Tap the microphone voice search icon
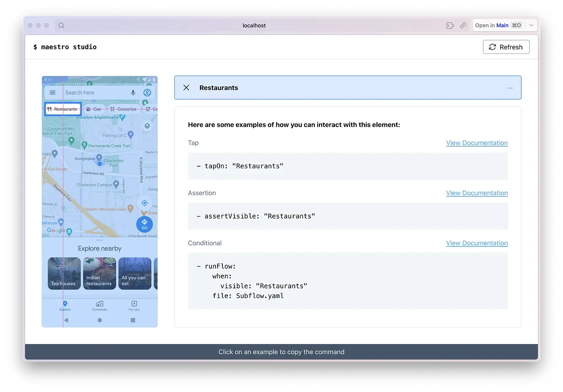 click(133, 93)
